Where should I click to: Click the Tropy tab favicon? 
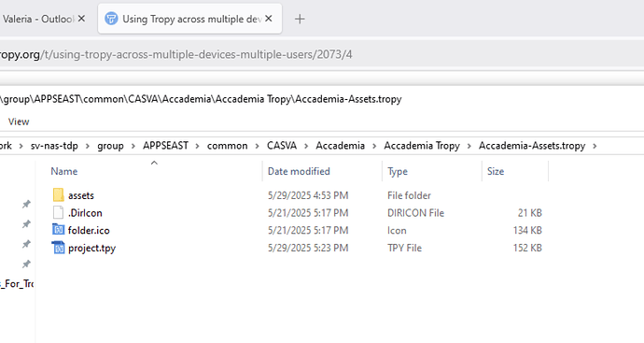pos(111,19)
